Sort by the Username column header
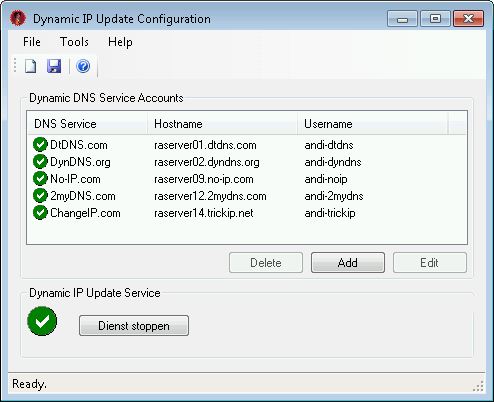 point(373,124)
